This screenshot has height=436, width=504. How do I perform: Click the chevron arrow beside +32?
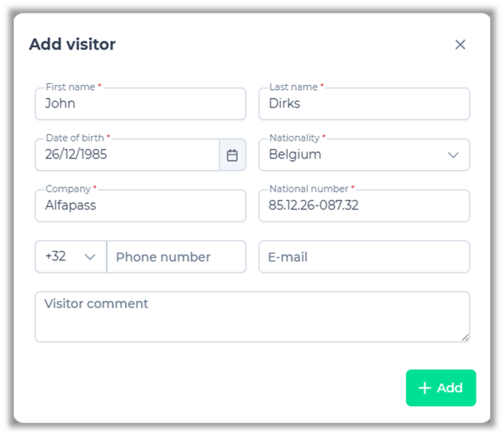click(90, 257)
